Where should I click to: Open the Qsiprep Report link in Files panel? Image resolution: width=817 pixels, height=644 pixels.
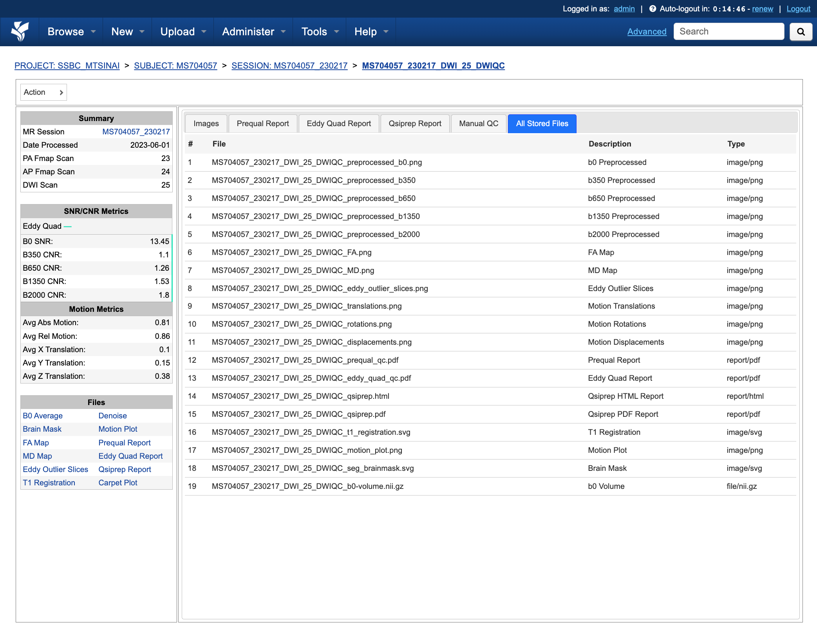pyautogui.click(x=125, y=469)
